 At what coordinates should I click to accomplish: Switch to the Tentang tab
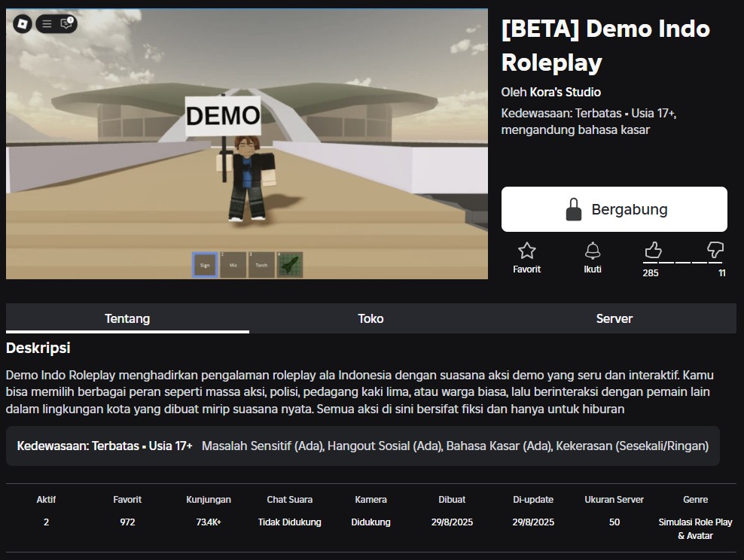pyautogui.click(x=127, y=318)
